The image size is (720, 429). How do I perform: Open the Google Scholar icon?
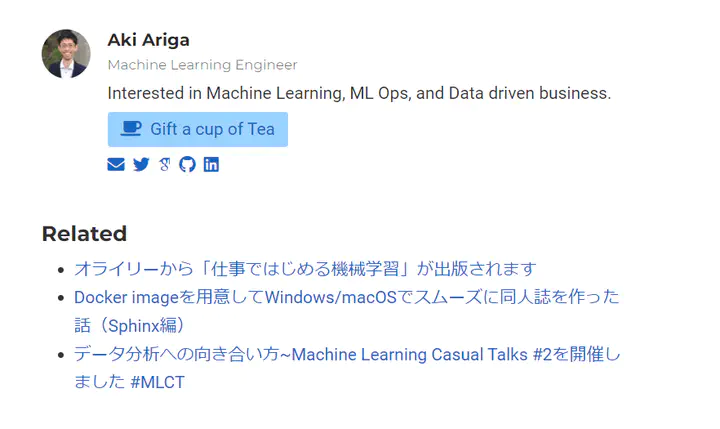click(165, 164)
